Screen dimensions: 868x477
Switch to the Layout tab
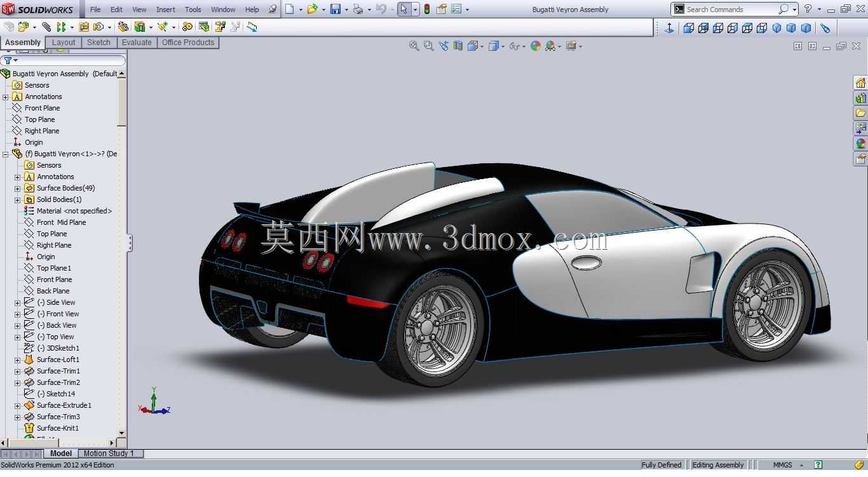click(x=64, y=43)
